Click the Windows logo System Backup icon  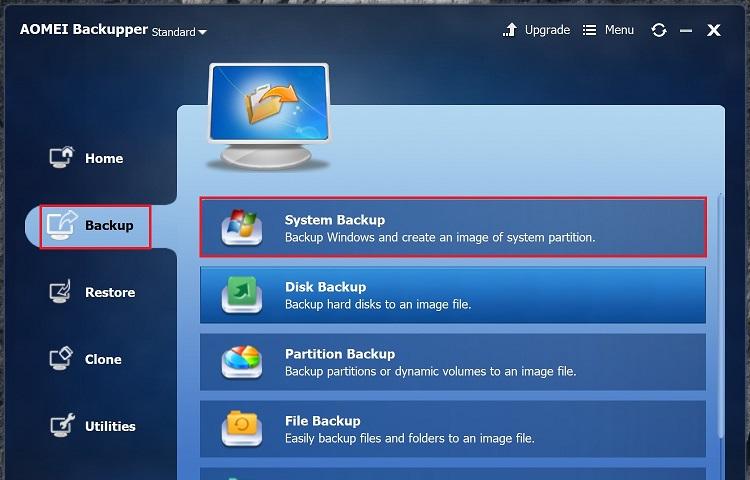click(x=242, y=228)
